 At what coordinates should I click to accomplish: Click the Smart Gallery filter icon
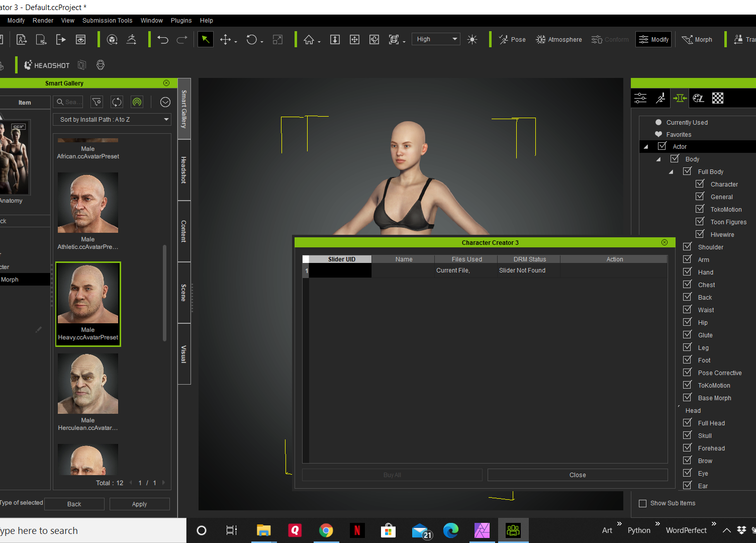tap(97, 102)
